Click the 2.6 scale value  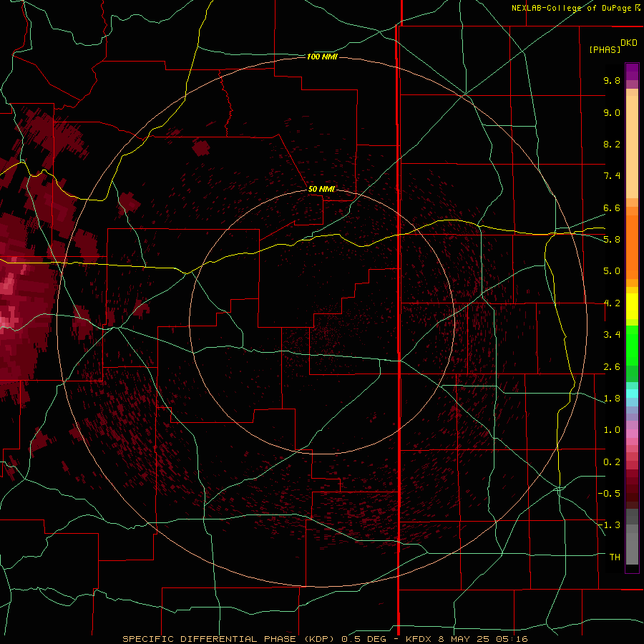[612, 367]
